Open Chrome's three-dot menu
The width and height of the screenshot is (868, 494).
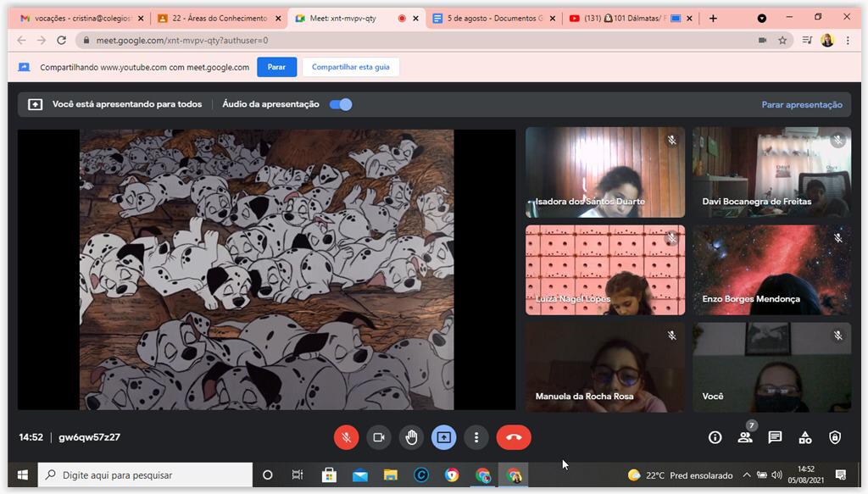(x=848, y=40)
